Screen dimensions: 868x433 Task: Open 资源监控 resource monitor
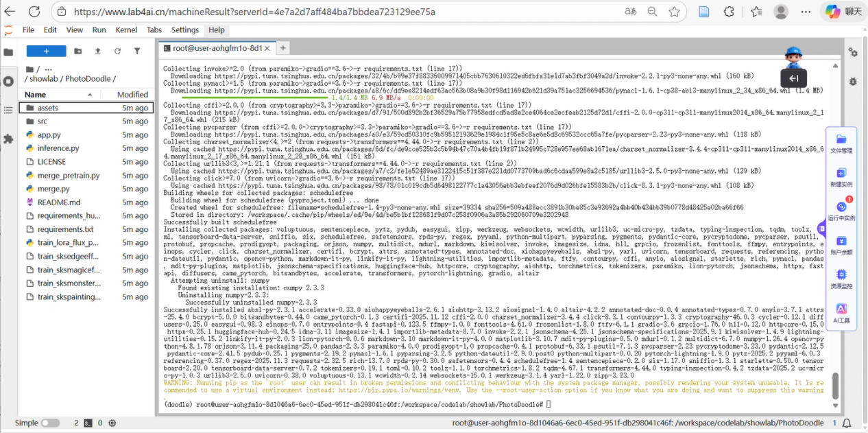[x=841, y=278]
